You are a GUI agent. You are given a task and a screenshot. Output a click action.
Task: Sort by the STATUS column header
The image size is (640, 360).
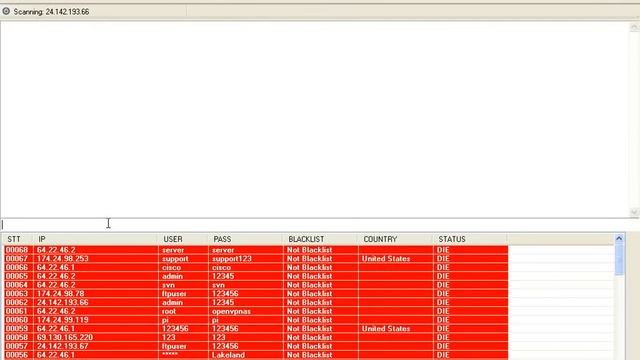pos(470,239)
